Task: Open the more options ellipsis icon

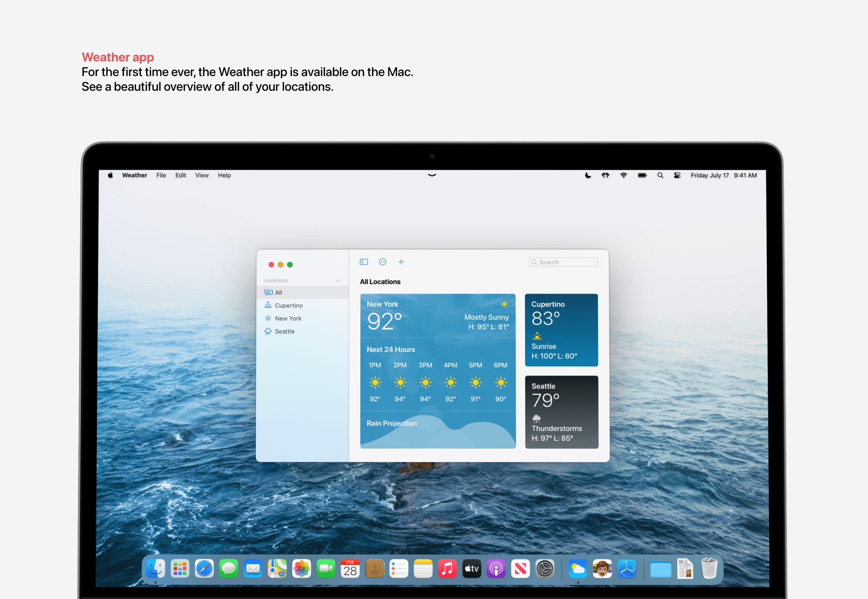Action: click(382, 262)
